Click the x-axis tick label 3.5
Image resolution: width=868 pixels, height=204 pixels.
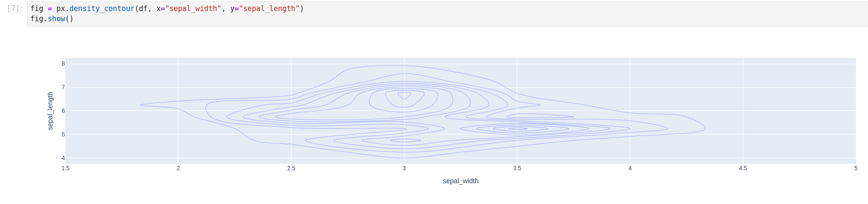517,168
